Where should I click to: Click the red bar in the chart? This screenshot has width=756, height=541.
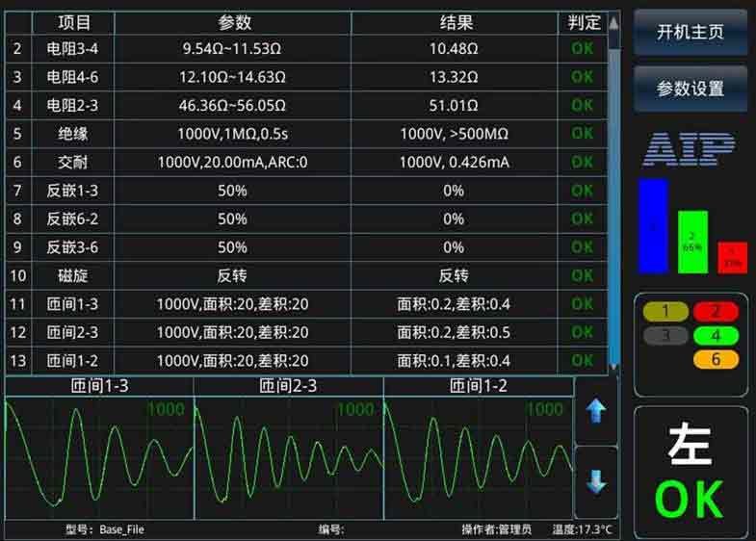pos(732,258)
